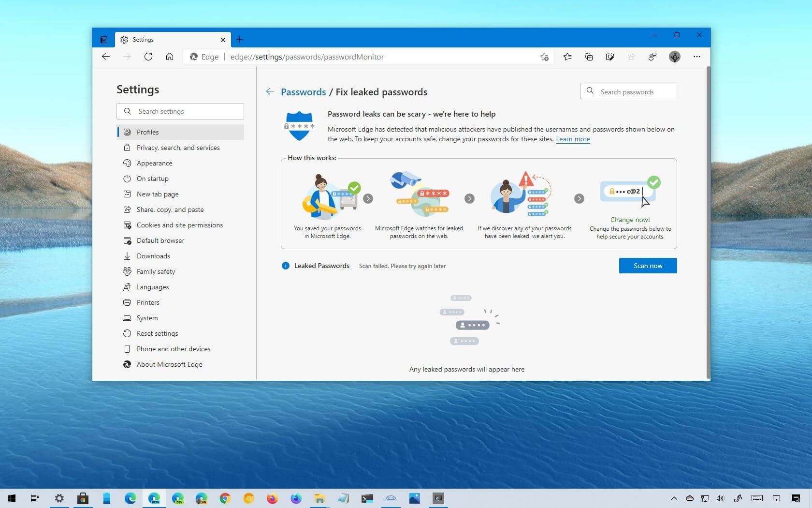Screen dimensions: 812x508
Task: Open the Favorites list icon
Action: [567, 57]
